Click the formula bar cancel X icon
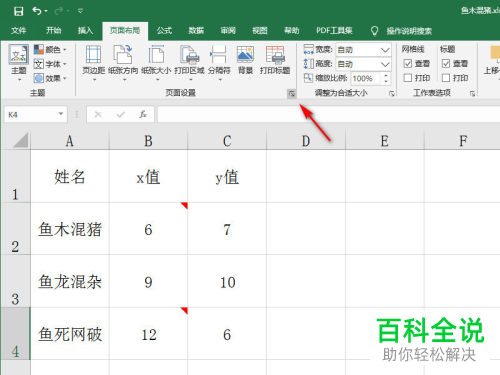The width and height of the screenshot is (500, 375). (98, 115)
